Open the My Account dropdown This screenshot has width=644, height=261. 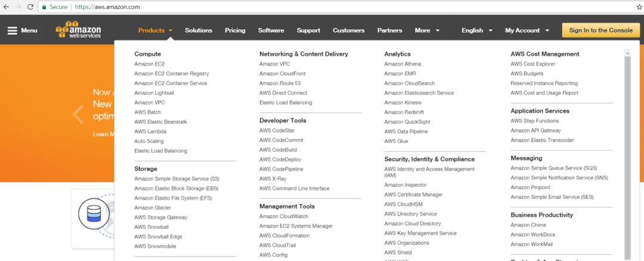(x=527, y=30)
